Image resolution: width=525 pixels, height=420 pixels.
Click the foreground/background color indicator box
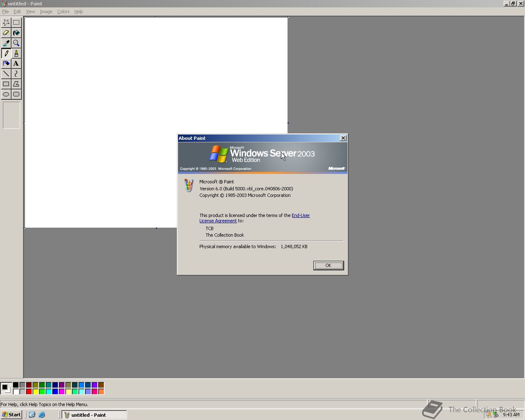[x=6, y=388]
